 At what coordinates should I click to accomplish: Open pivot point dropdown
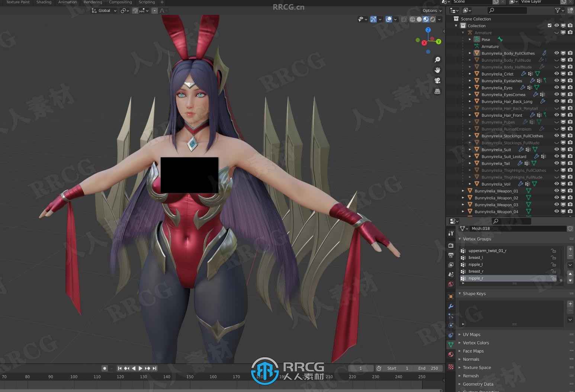click(x=125, y=10)
